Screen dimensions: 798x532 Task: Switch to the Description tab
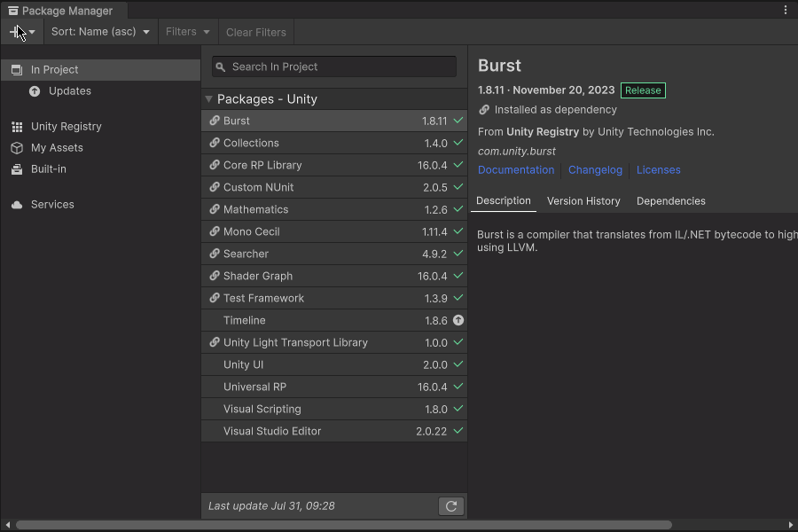[504, 200]
